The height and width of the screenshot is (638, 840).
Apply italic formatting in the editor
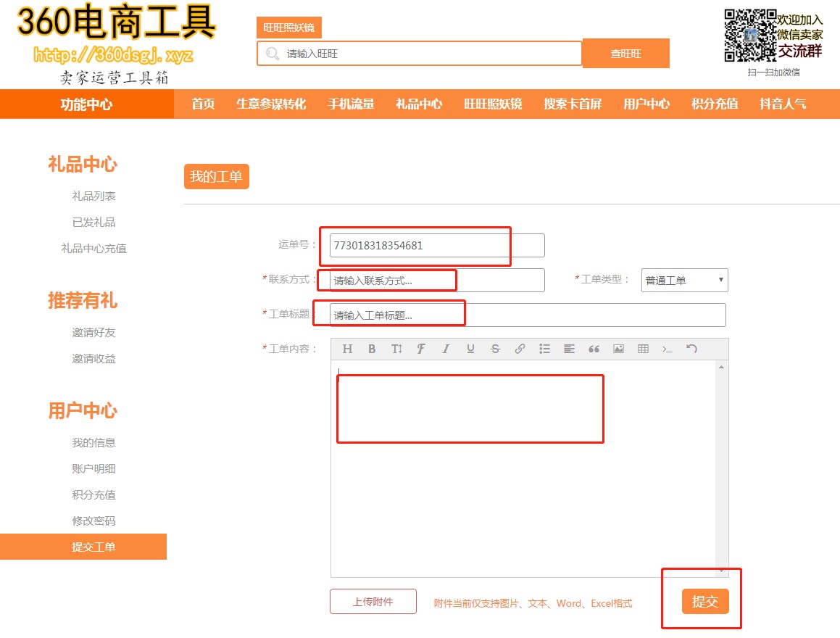[x=446, y=349]
